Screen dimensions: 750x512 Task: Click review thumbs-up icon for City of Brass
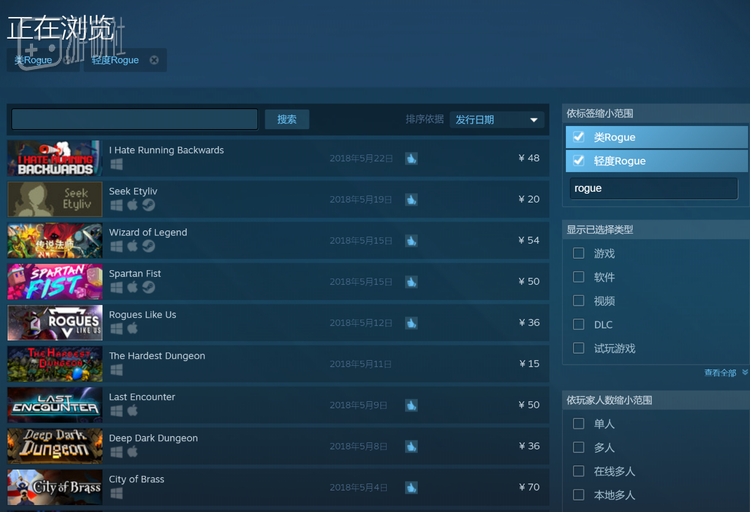coord(411,487)
